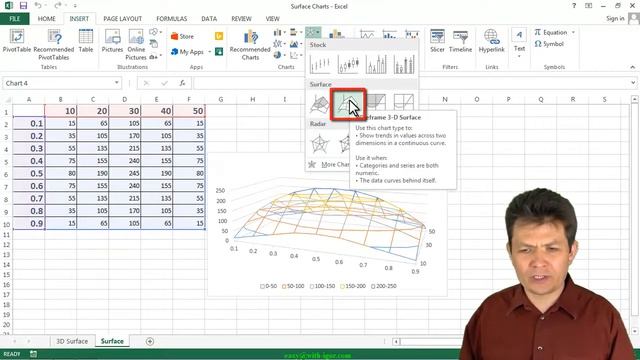The height and width of the screenshot is (360, 640).
Task: Click the horizontal scrollbar left arrow
Action: coord(396,342)
